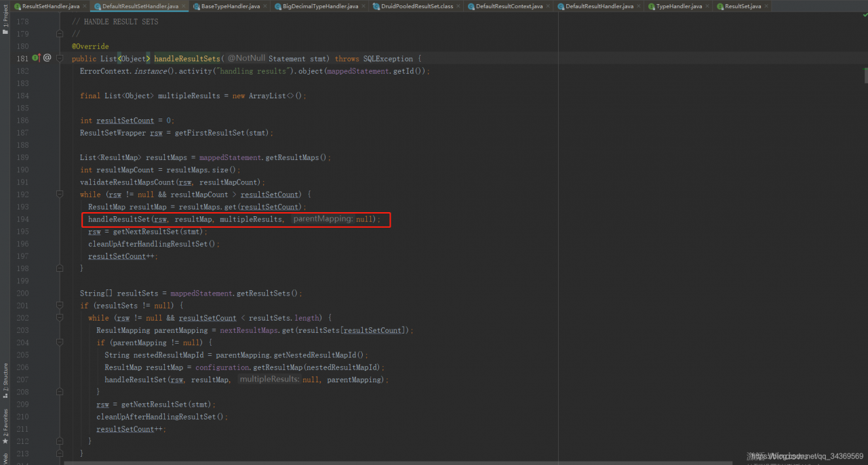The width and height of the screenshot is (868, 465).
Task: Open the Z: Structure tool window
Action: tap(5, 380)
